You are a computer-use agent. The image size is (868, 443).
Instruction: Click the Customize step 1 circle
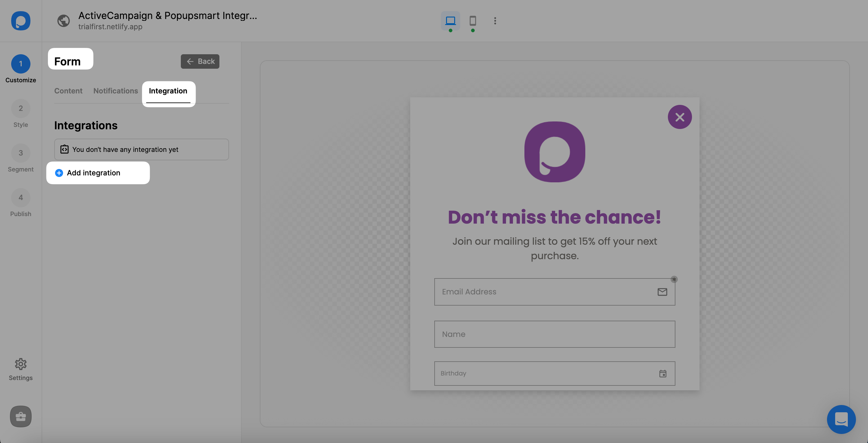[20, 63]
